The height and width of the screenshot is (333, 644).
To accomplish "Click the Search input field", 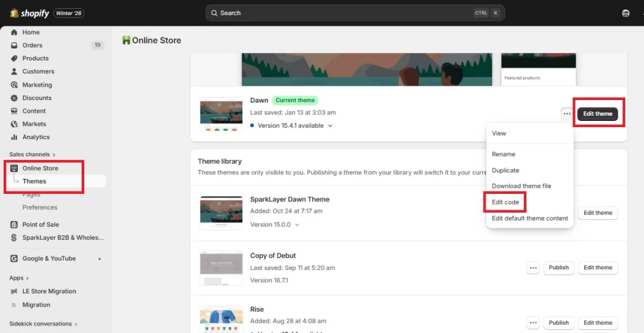I will click(355, 13).
